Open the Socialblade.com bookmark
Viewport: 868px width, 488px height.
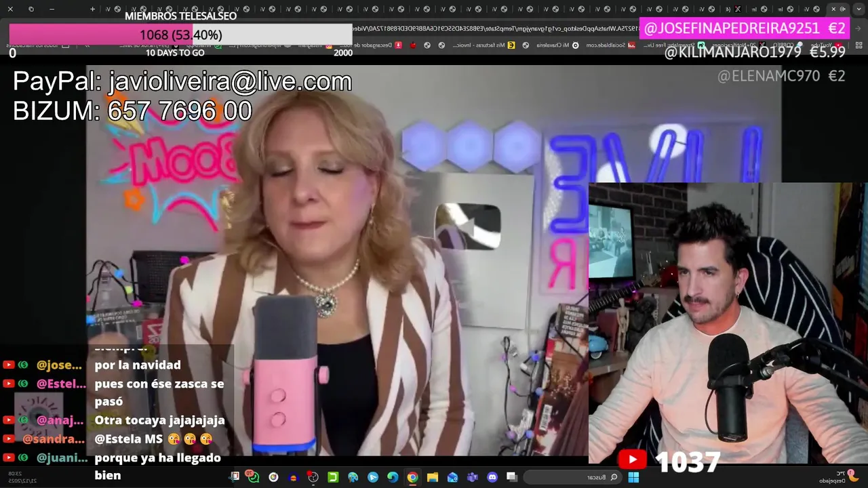[610, 45]
